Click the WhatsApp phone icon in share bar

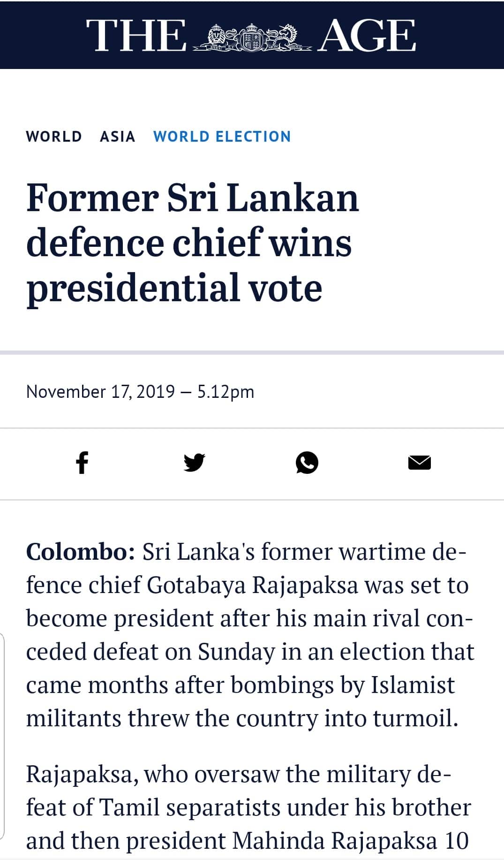308,463
